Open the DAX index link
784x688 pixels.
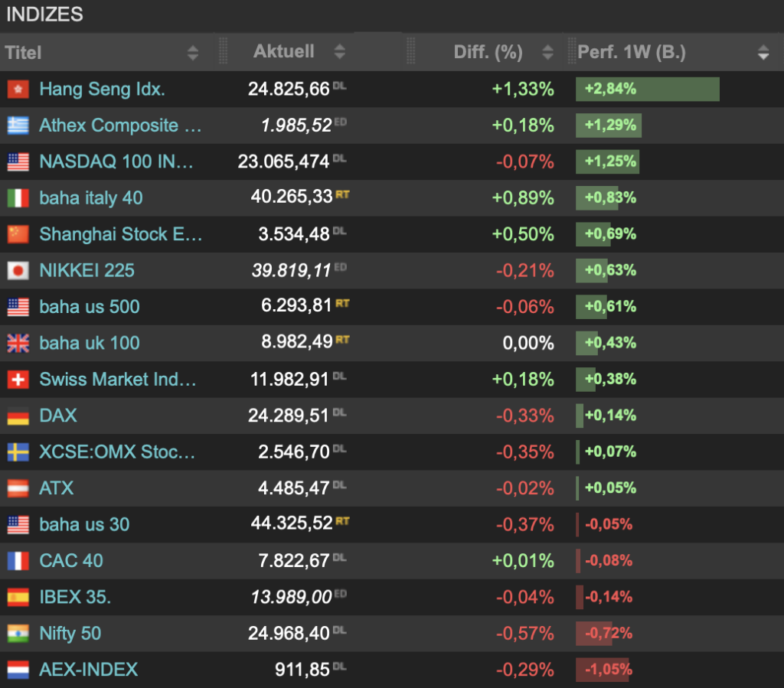(58, 416)
